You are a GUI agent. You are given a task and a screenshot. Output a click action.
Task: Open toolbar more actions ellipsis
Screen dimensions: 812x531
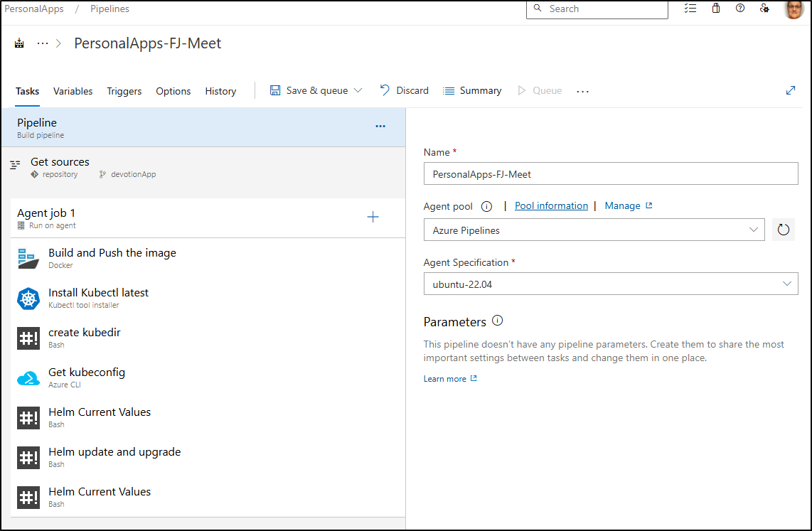tap(582, 91)
